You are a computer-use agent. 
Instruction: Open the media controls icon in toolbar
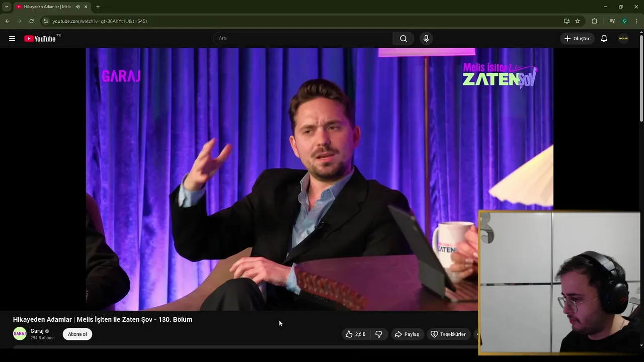(x=612, y=21)
